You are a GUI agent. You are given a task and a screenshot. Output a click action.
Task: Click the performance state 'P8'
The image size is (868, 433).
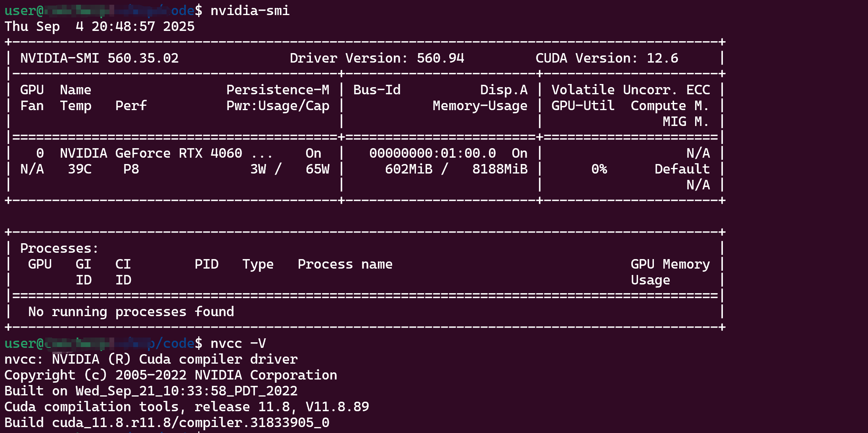[131, 169]
